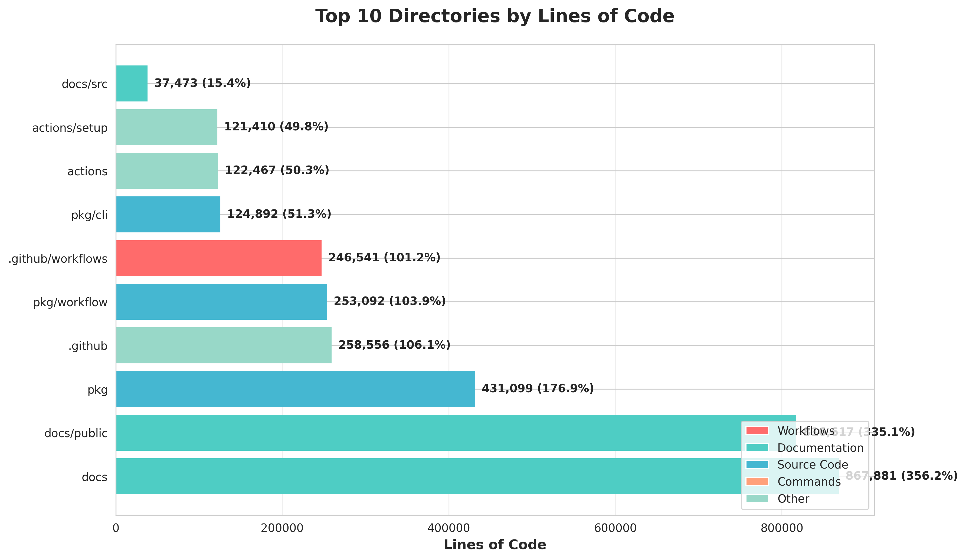966x560 pixels.
Task: Click the 37,473 (15.4%) value label
Action: coord(202,83)
